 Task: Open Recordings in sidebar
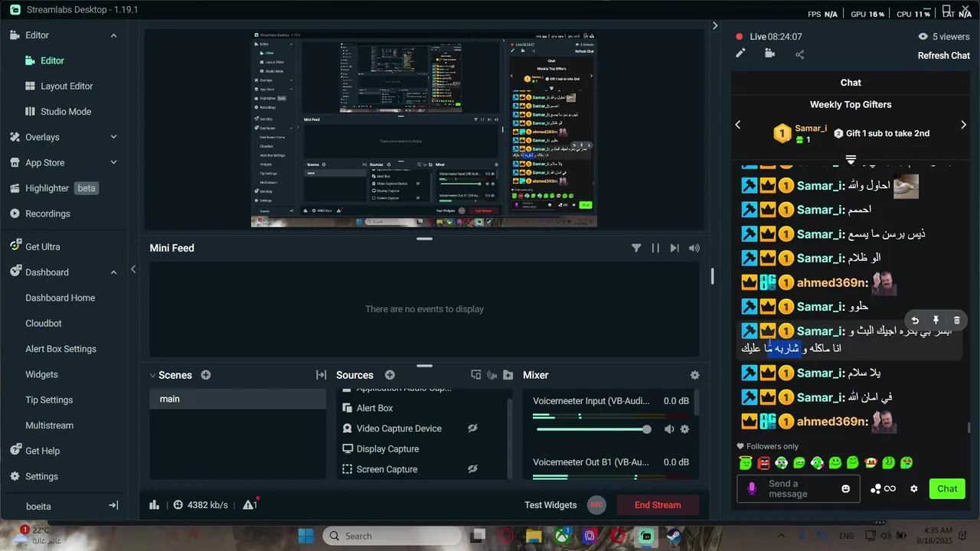pos(47,214)
